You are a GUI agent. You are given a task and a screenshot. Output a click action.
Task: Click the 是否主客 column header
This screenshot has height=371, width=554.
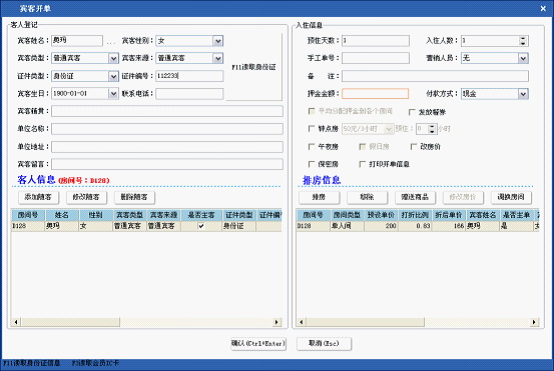tap(201, 215)
